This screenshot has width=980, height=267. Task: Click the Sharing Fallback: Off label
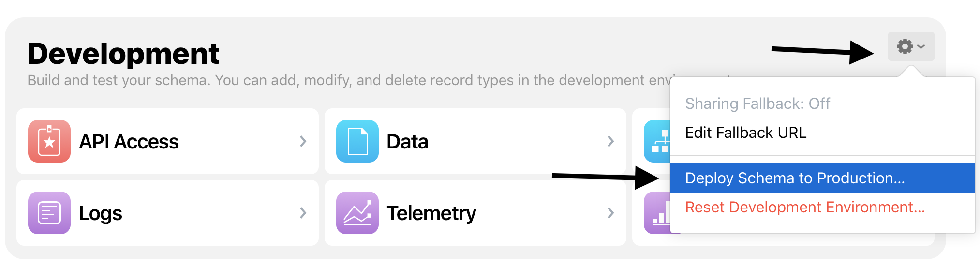757,104
